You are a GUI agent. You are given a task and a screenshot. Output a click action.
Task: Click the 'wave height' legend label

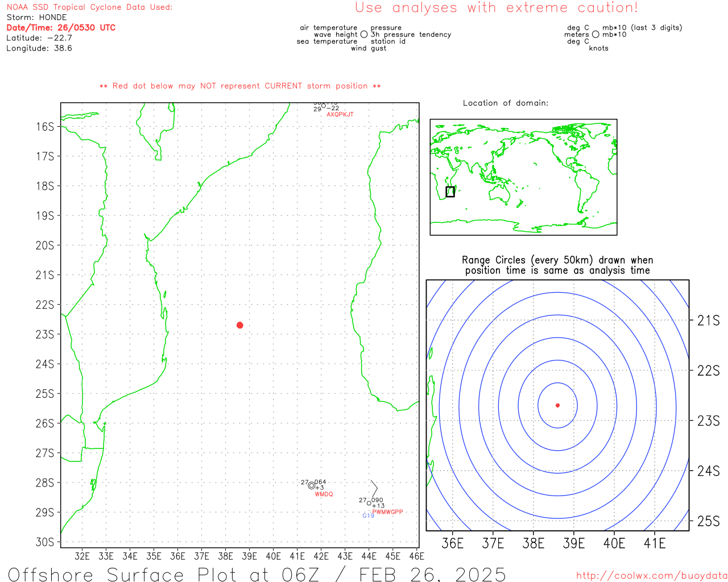[336, 35]
